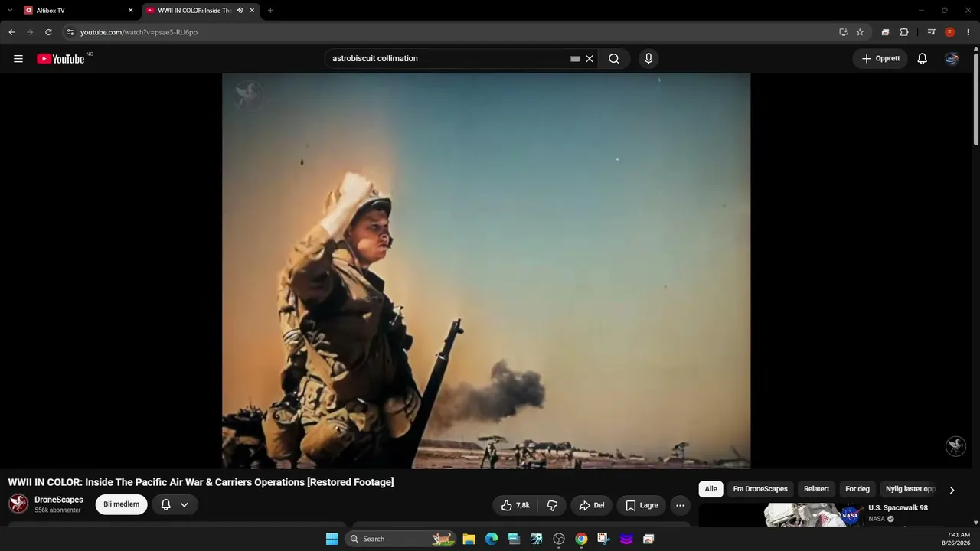Open YouTube notifications bell
This screenshot has height=551, width=980.
tap(923, 59)
